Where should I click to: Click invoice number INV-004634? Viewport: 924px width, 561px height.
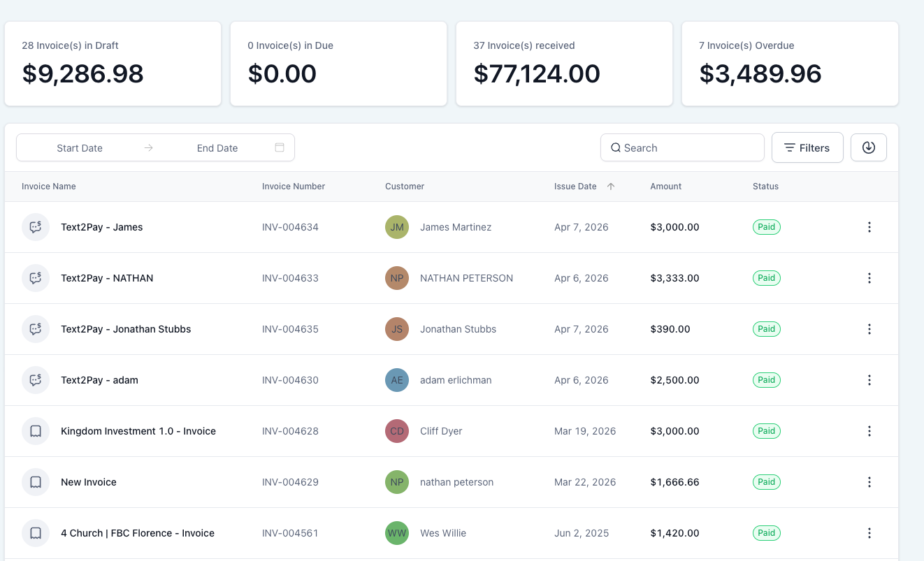tap(290, 227)
